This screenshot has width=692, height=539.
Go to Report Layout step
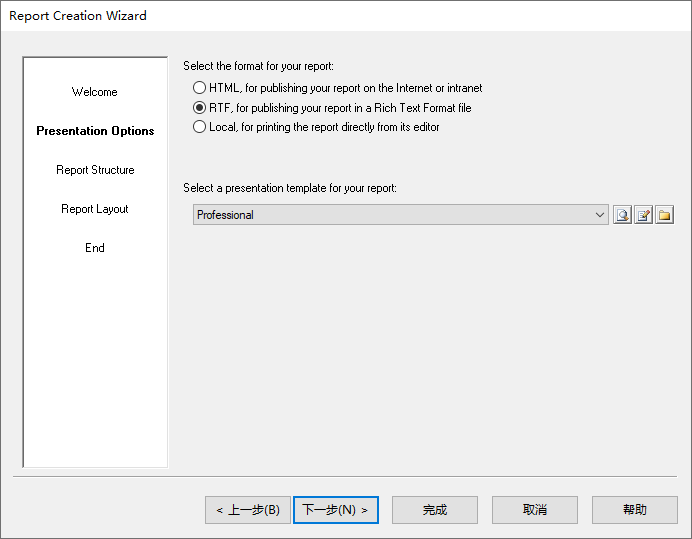click(x=94, y=209)
